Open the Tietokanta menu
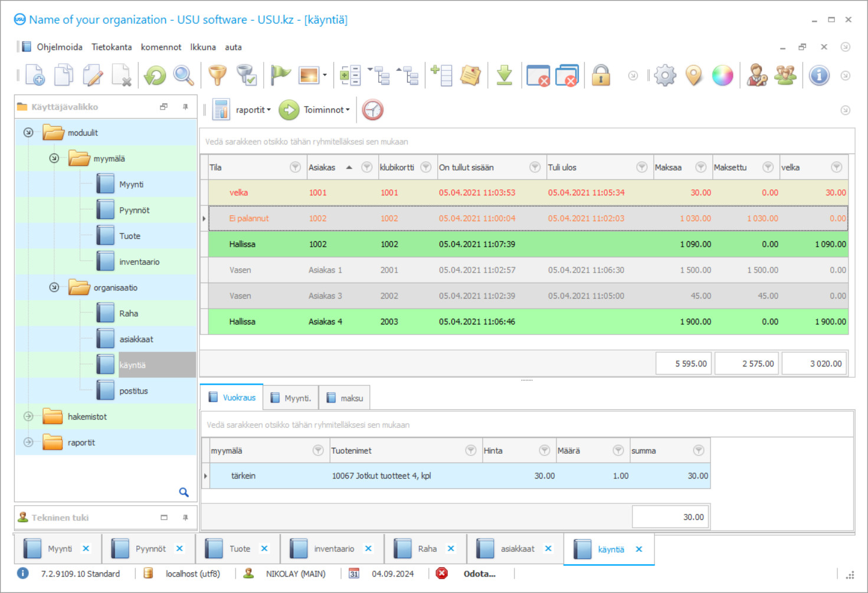The height and width of the screenshot is (593, 868). tap(112, 47)
